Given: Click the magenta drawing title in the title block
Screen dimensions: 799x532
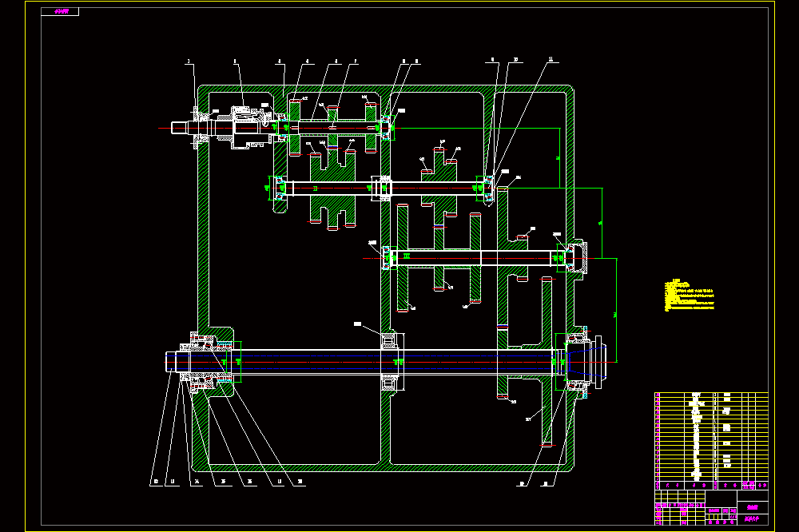Looking at the screenshot, I should click(x=752, y=507).
